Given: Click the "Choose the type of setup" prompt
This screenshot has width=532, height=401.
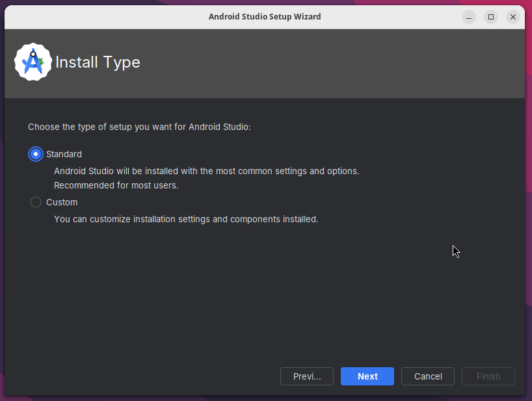Looking at the screenshot, I should pyautogui.click(x=139, y=127).
